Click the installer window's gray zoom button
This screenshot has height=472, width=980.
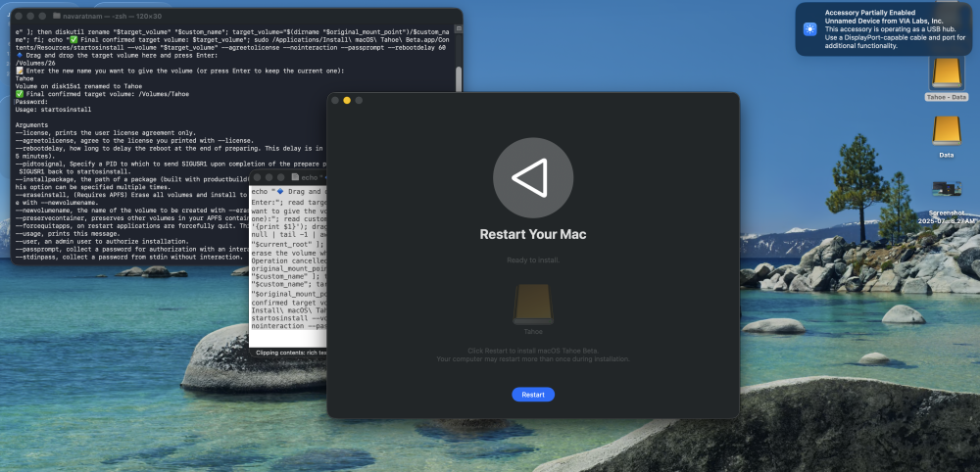coord(359,101)
